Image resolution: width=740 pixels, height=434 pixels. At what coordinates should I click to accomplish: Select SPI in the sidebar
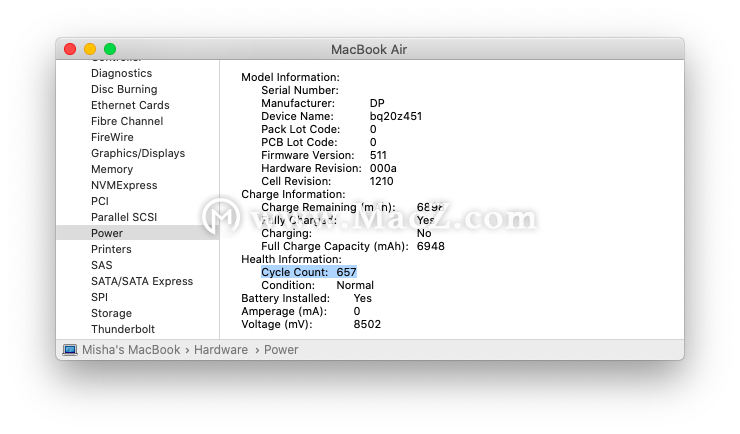point(99,297)
